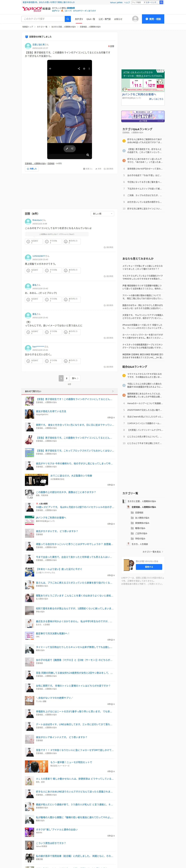Go to answers page 2
The image size is (186, 868).
66,378
